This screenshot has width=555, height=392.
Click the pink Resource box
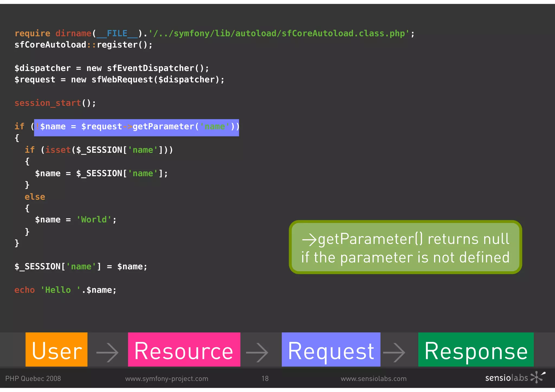tap(184, 349)
